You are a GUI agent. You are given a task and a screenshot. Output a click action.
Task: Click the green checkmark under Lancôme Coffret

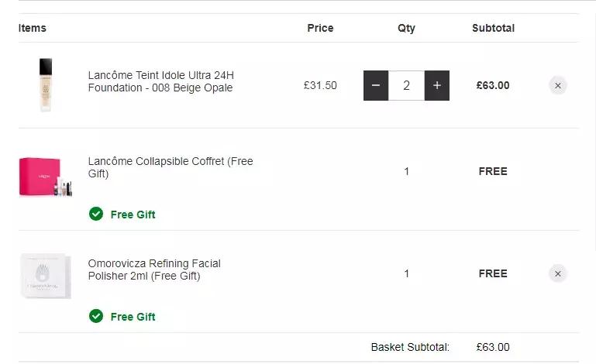click(96, 214)
